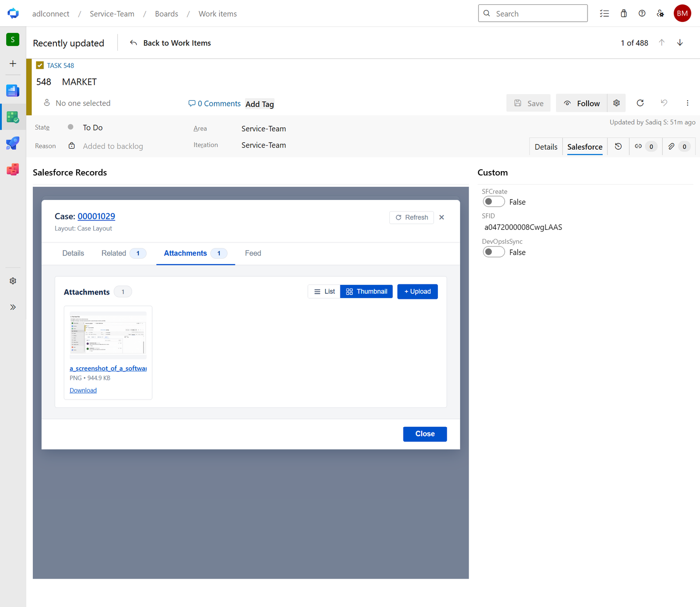700x607 pixels.
Task: Click the Service-Team breadcrumb
Action: coord(112,14)
